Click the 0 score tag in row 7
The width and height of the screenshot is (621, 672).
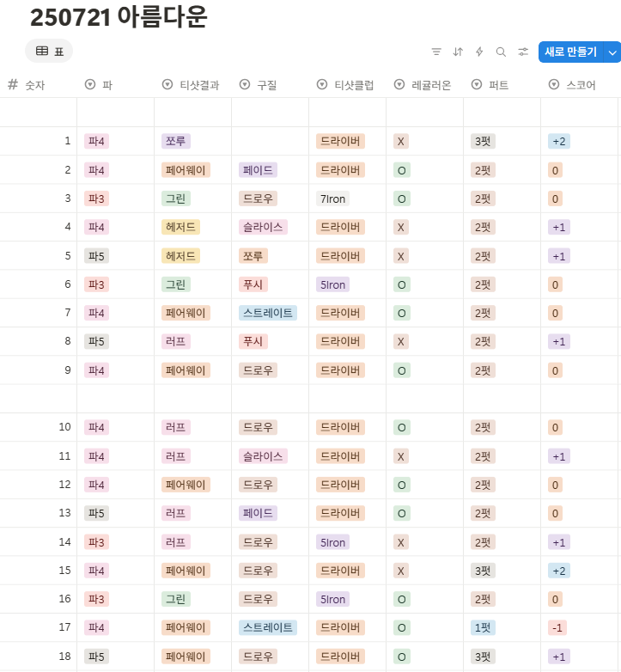(x=555, y=313)
